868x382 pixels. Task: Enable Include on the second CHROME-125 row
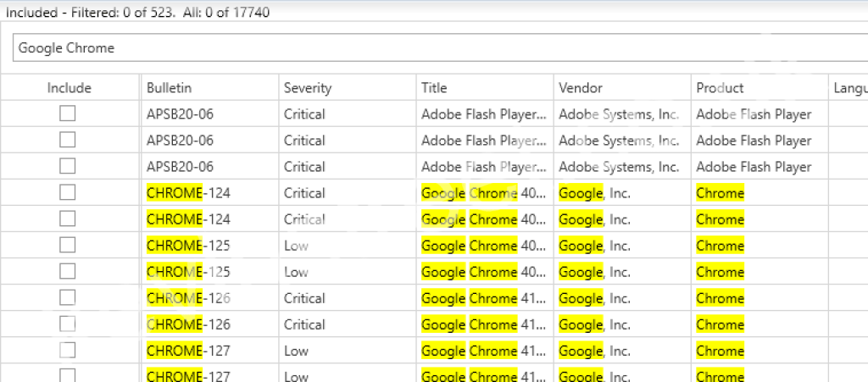click(68, 271)
